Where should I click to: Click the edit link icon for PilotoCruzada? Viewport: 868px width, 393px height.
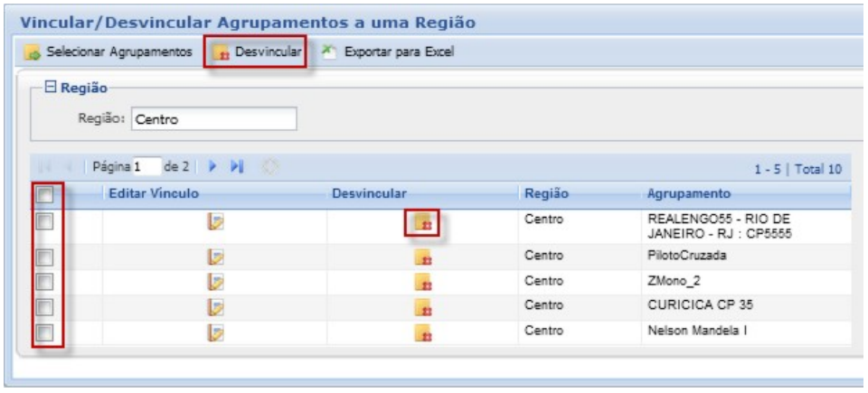pyautogui.click(x=215, y=257)
